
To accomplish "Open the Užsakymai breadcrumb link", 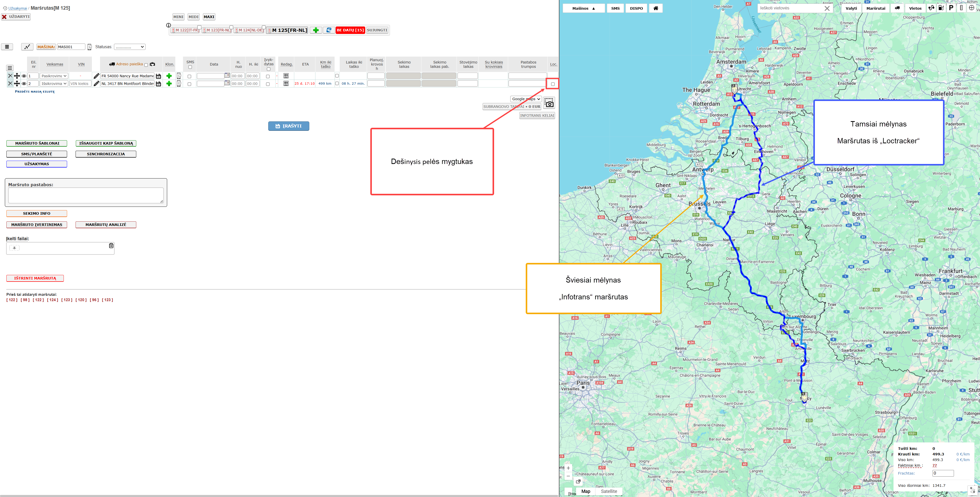I will point(18,8).
